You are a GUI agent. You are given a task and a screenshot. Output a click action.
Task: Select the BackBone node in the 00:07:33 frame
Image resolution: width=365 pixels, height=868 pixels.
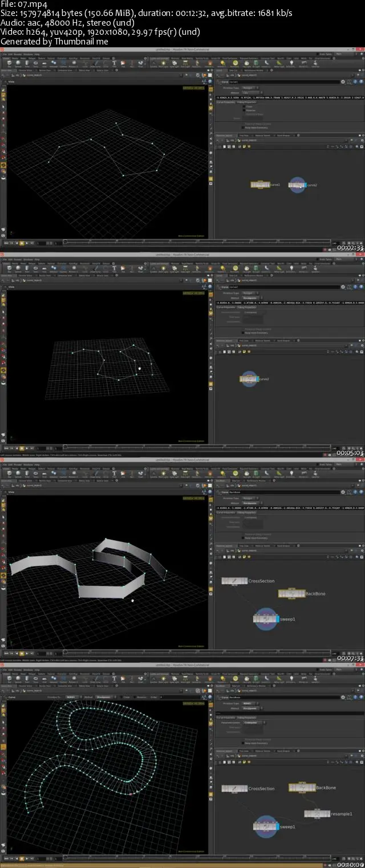tap(291, 593)
